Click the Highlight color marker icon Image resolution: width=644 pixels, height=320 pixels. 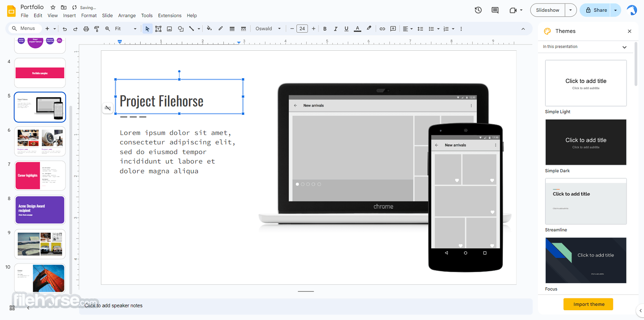click(x=369, y=29)
